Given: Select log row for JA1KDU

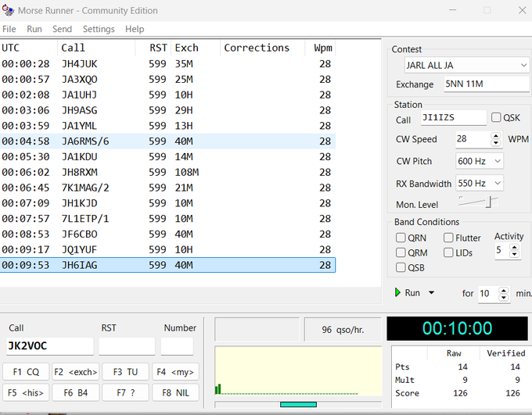Looking at the screenshot, I should tap(167, 156).
